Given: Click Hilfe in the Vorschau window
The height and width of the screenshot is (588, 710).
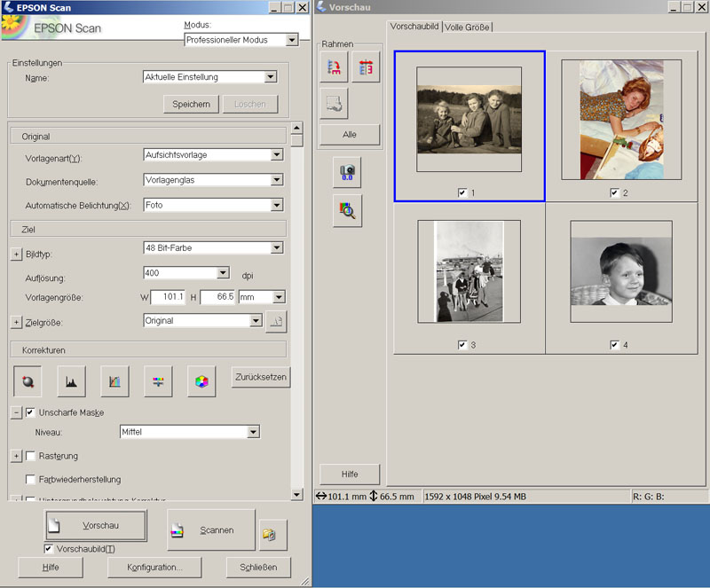Looking at the screenshot, I should click(350, 474).
